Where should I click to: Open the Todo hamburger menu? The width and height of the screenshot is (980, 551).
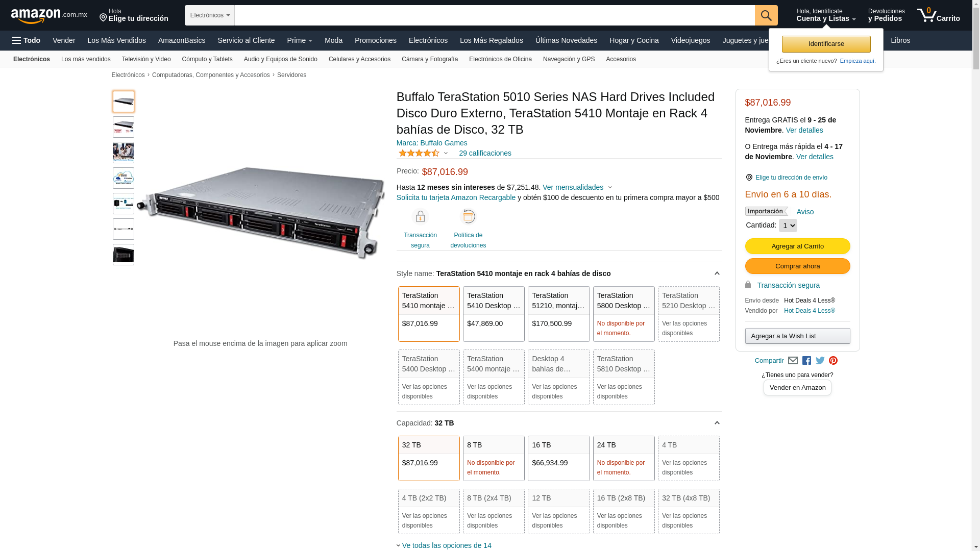click(x=26, y=40)
